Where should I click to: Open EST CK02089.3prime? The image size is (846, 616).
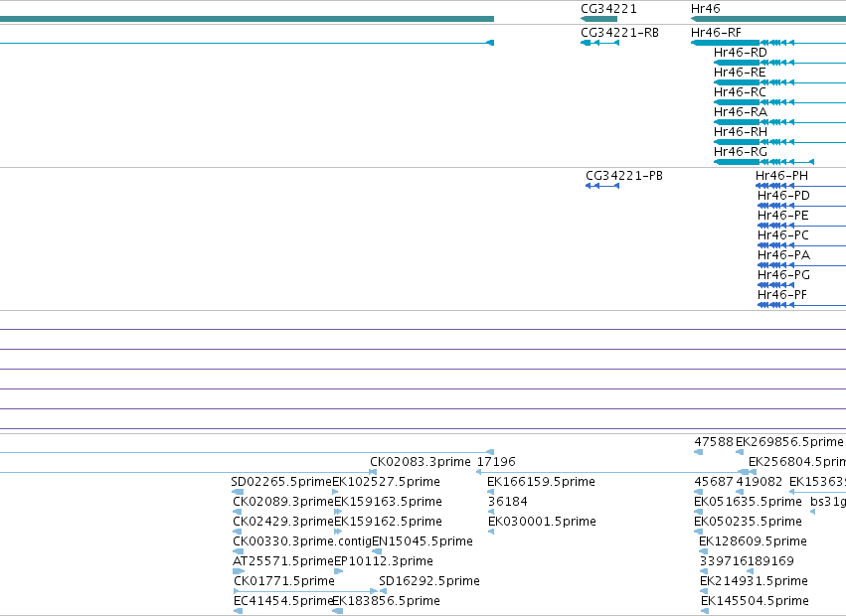pos(283,502)
